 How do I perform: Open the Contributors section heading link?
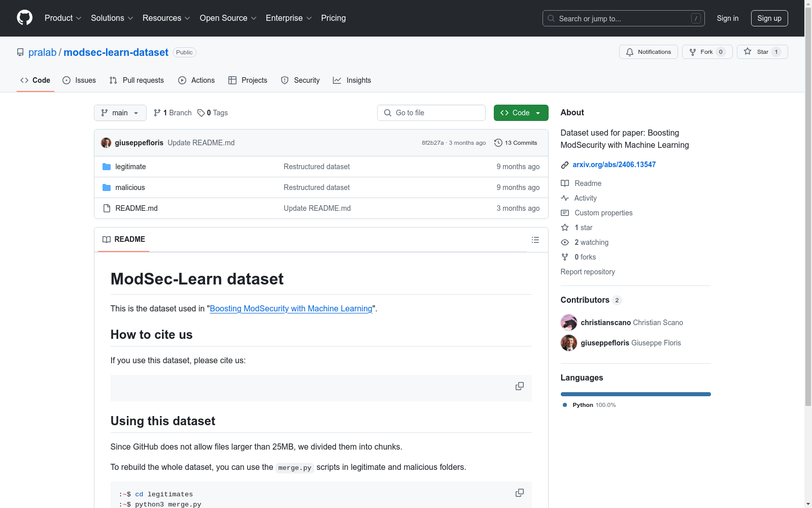tap(591, 300)
